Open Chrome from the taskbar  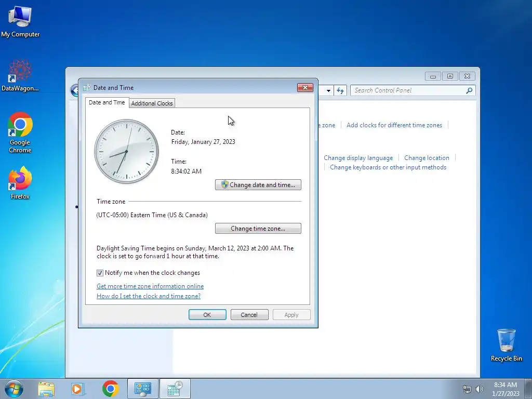tap(110, 389)
